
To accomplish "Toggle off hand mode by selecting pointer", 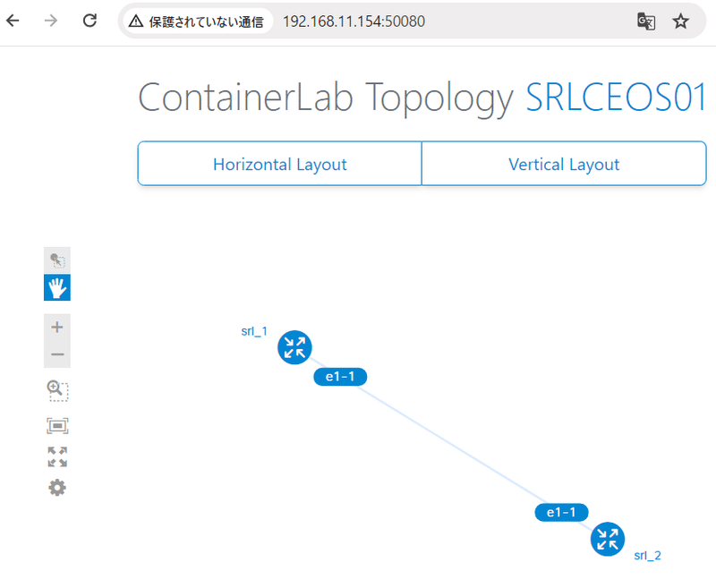I will (x=56, y=260).
